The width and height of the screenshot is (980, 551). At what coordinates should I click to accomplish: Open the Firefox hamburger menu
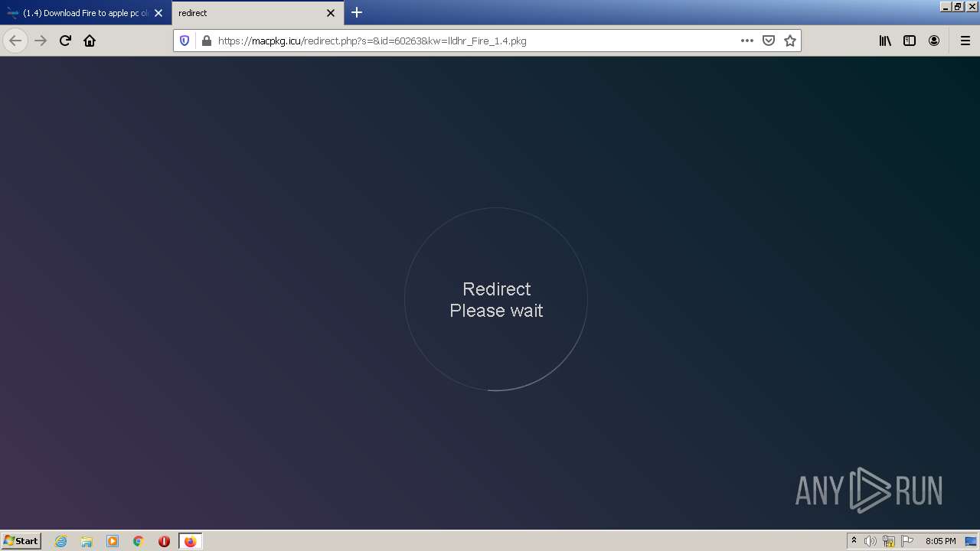[x=965, y=41]
